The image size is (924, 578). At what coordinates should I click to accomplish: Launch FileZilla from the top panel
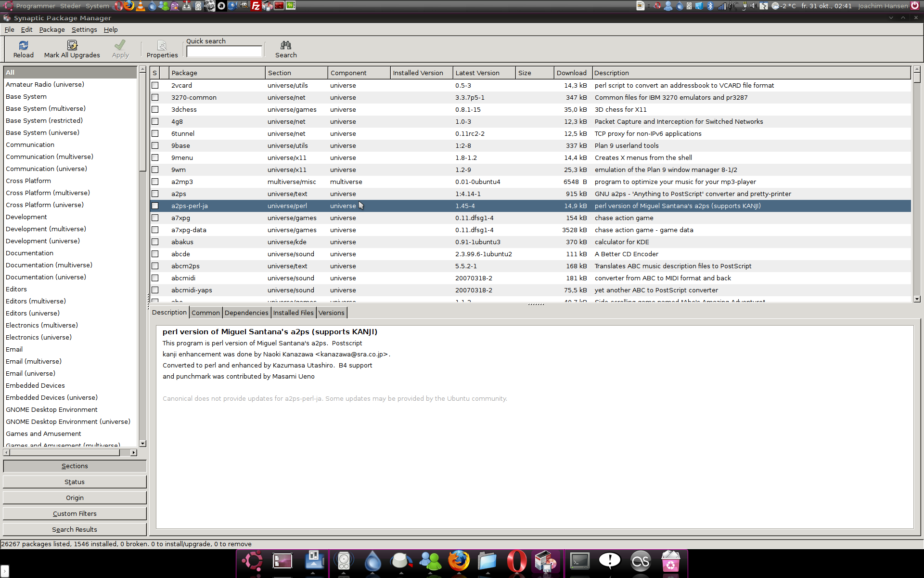click(x=256, y=6)
